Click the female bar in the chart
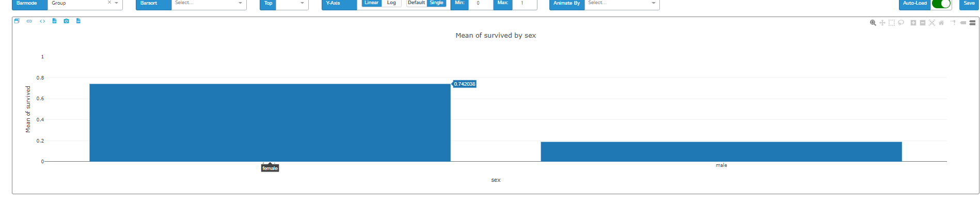Screen dimensions: 980x218 (270, 122)
